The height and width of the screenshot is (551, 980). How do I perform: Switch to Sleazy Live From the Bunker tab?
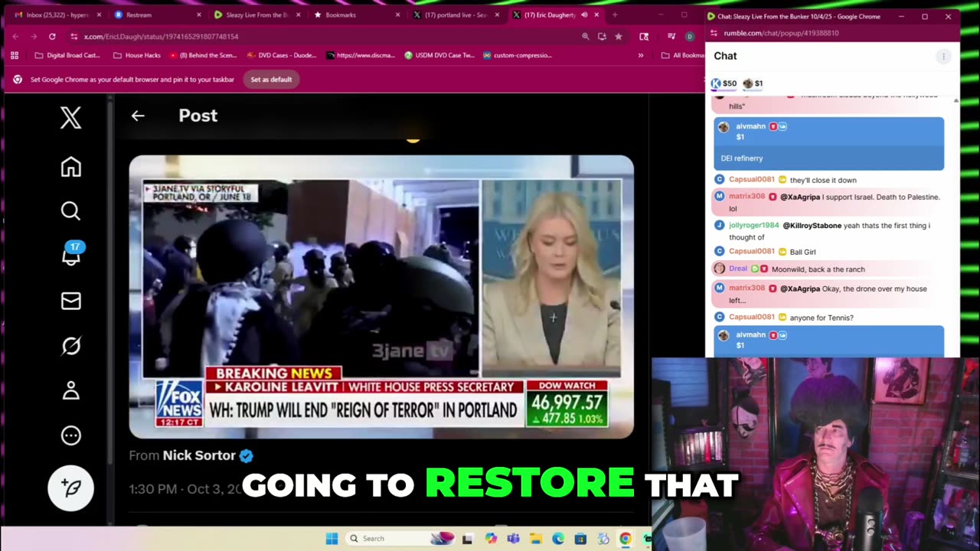(256, 15)
